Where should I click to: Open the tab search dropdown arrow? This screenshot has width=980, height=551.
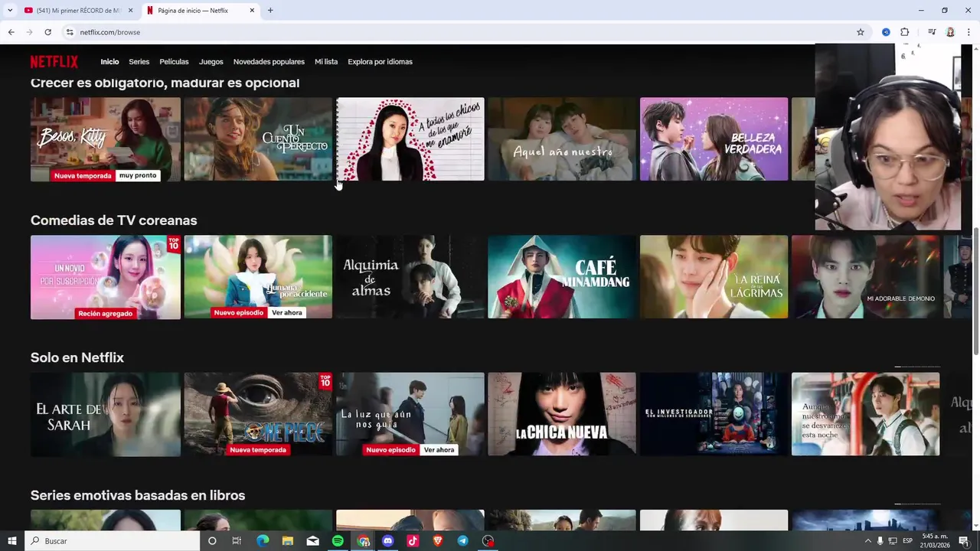point(10,11)
